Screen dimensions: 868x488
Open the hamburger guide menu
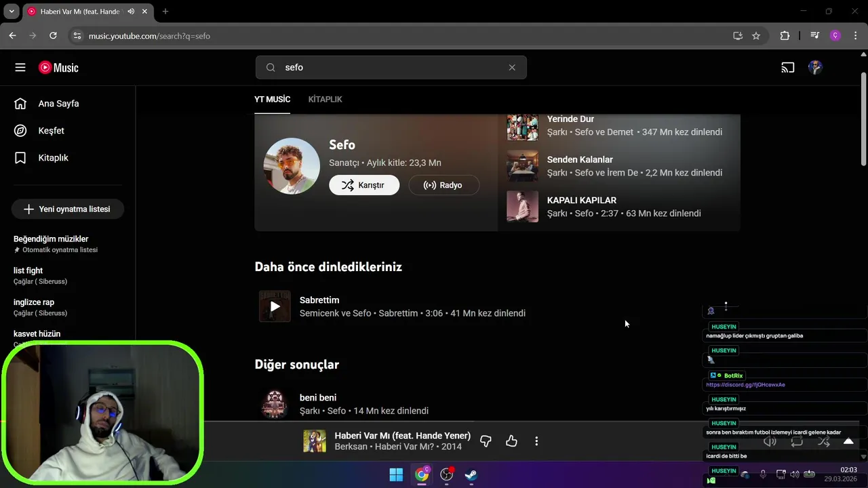click(20, 67)
